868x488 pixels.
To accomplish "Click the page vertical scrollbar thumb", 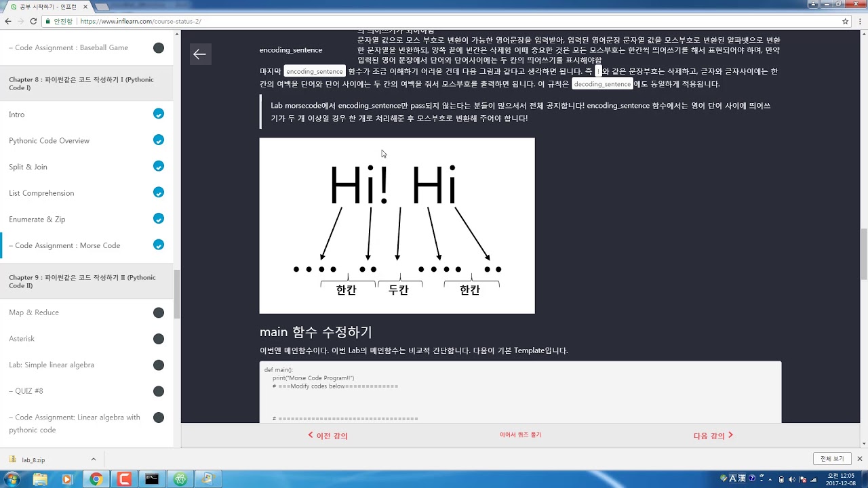I will click(x=864, y=254).
